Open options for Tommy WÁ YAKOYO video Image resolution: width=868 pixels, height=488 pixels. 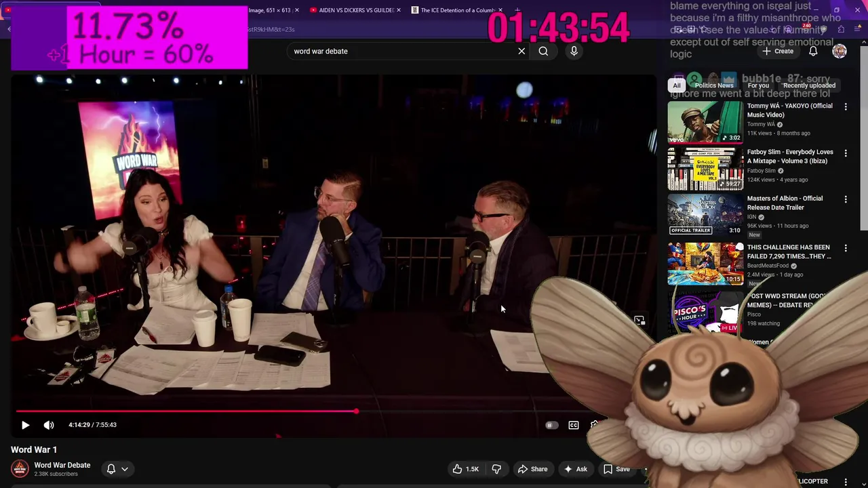(846, 107)
